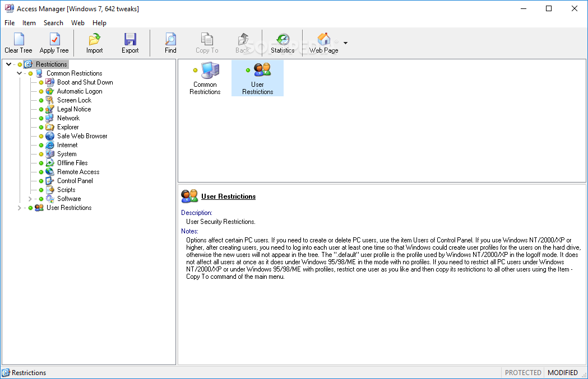Image resolution: width=588 pixels, height=379 pixels.
Task: Toggle the status dot beside Offline Files
Action: click(x=41, y=163)
